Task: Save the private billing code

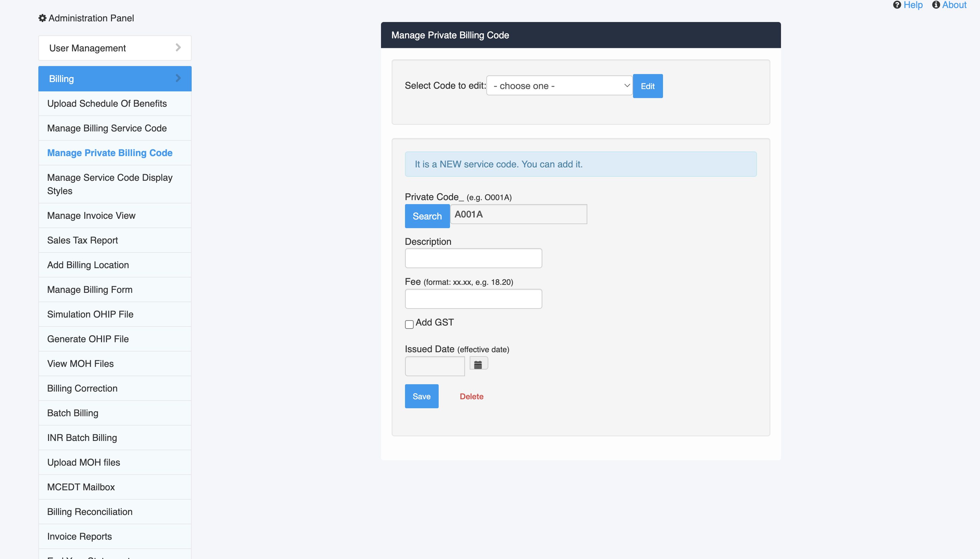Action: coord(421,396)
